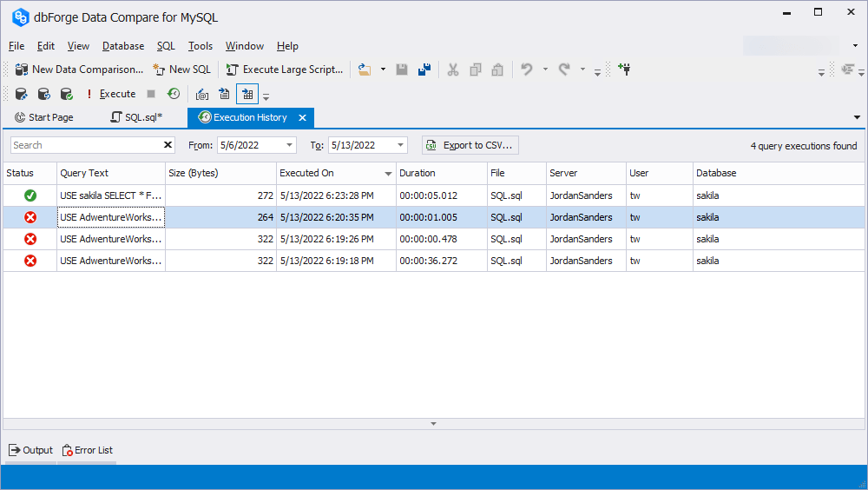The width and height of the screenshot is (868, 490).
Task: Select the green success status row icon
Action: click(x=30, y=195)
